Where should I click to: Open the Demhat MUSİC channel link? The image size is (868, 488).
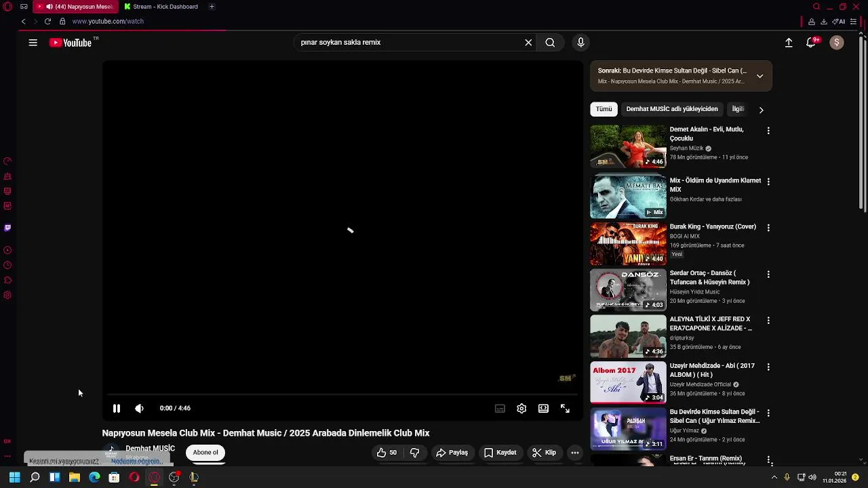pos(150,448)
